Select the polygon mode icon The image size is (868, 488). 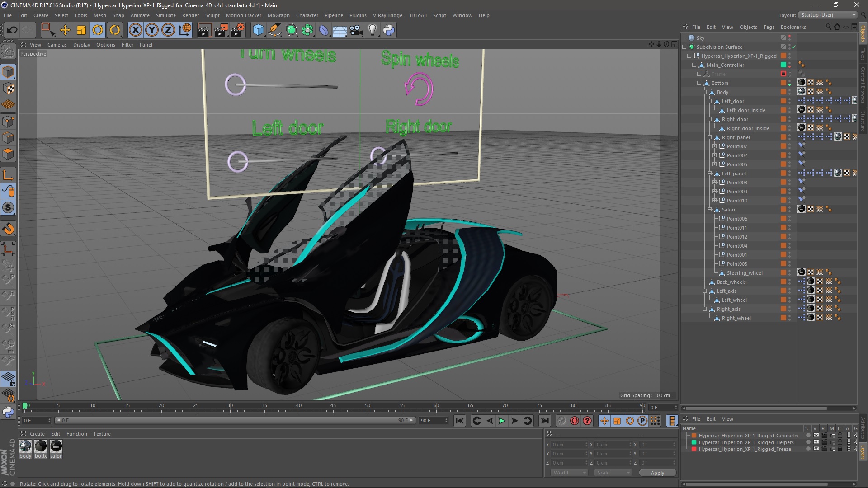coord(8,155)
